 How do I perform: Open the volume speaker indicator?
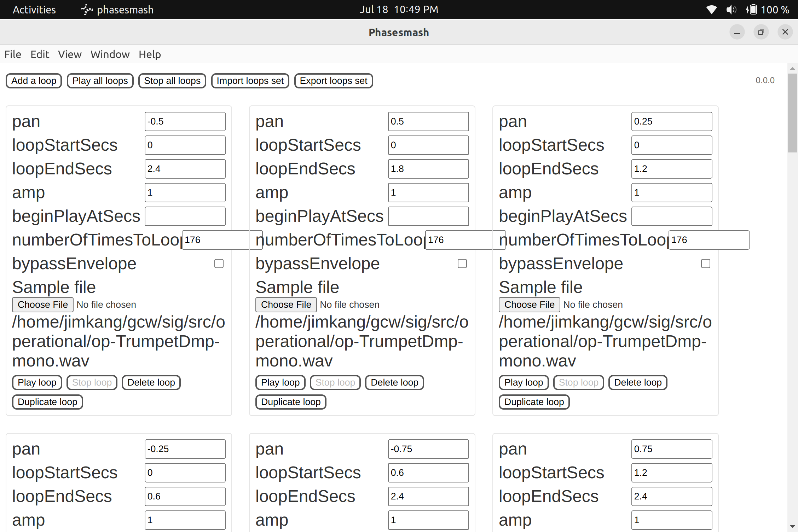pyautogui.click(x=731, y=10)
